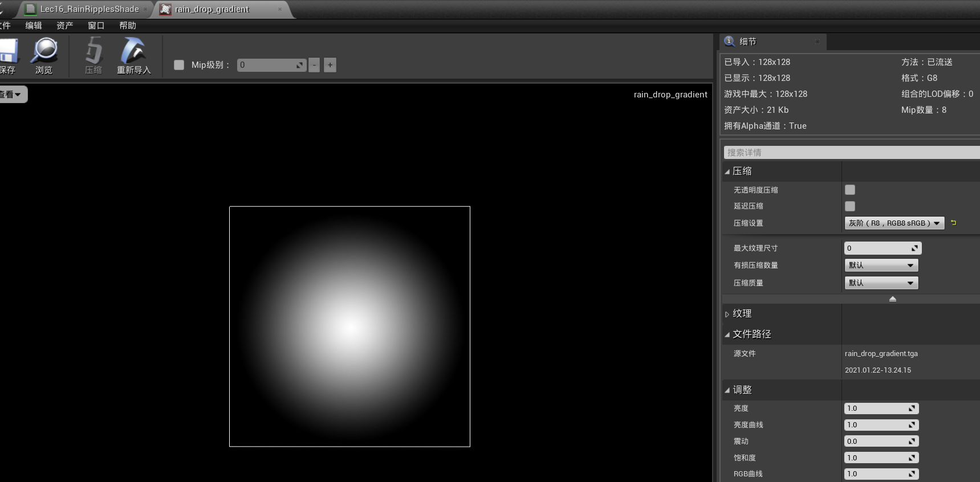Viewport: 980px width, 482px height.
Task: Click the 震动 value field
Action: click(x=881, y=442)
